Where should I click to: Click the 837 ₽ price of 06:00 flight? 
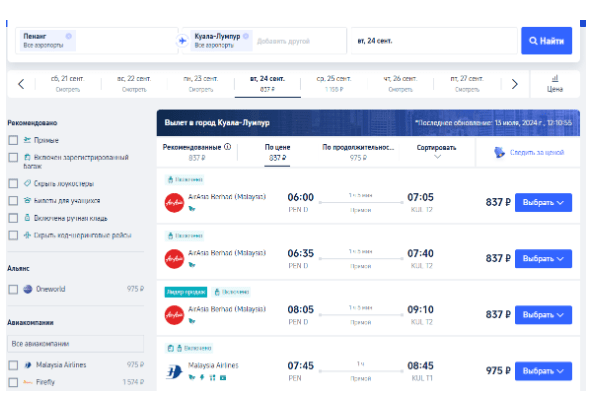[498, 202]
